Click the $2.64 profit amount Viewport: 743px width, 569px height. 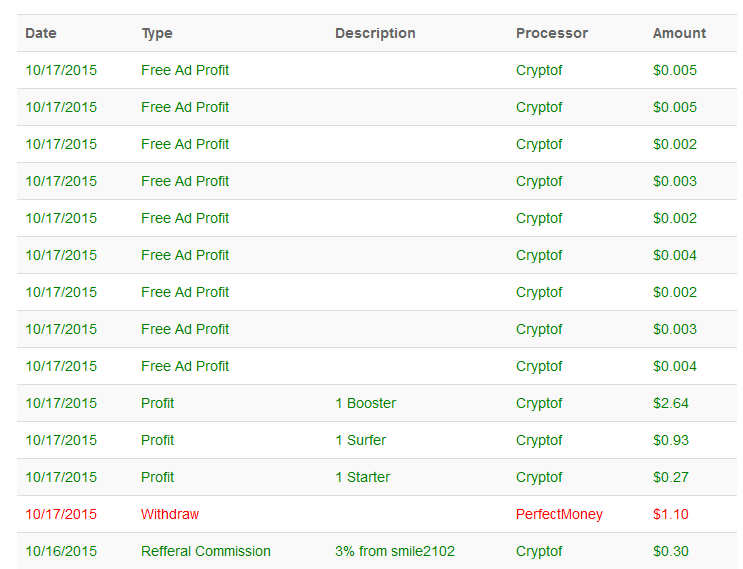pyautogui.click(x=670, y=403)
